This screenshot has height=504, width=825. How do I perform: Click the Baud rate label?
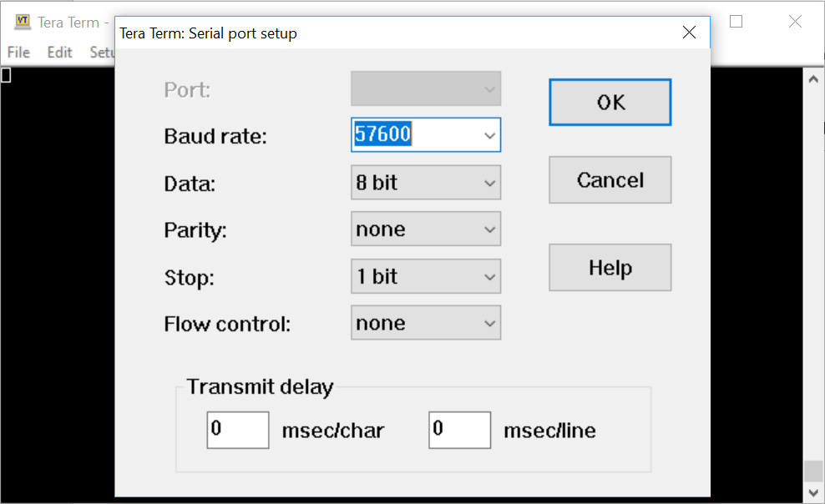point(215,136)
